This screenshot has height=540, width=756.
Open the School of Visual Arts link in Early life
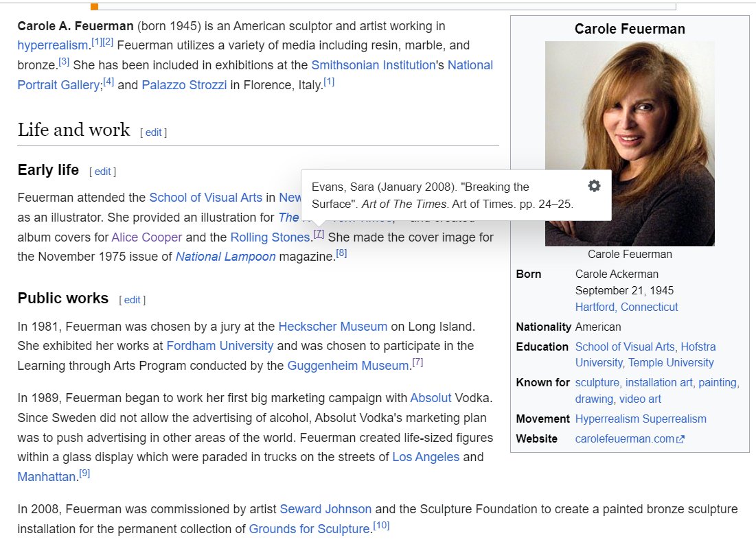point(206,198)
